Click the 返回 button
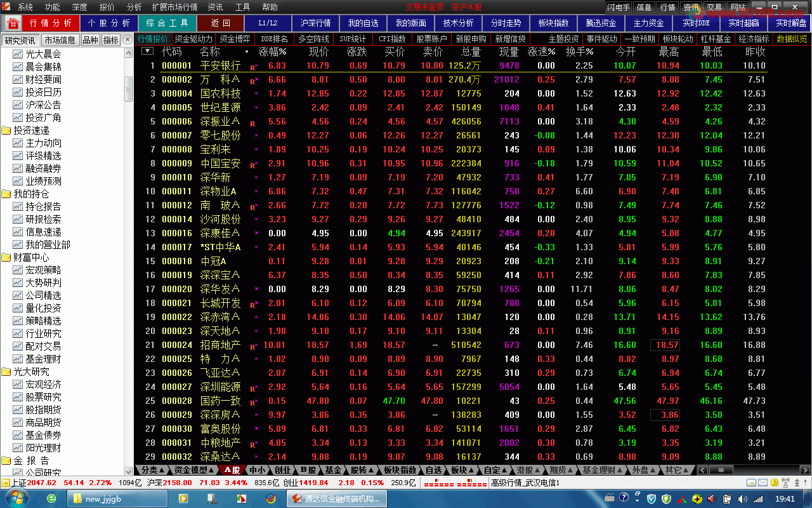Screen dimensions: 812x508 point(220,23)
